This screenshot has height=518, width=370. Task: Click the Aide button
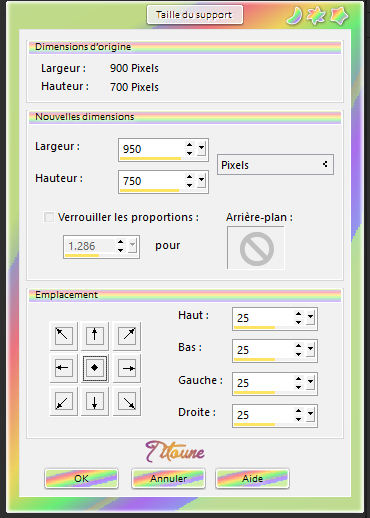pos(252,478)
